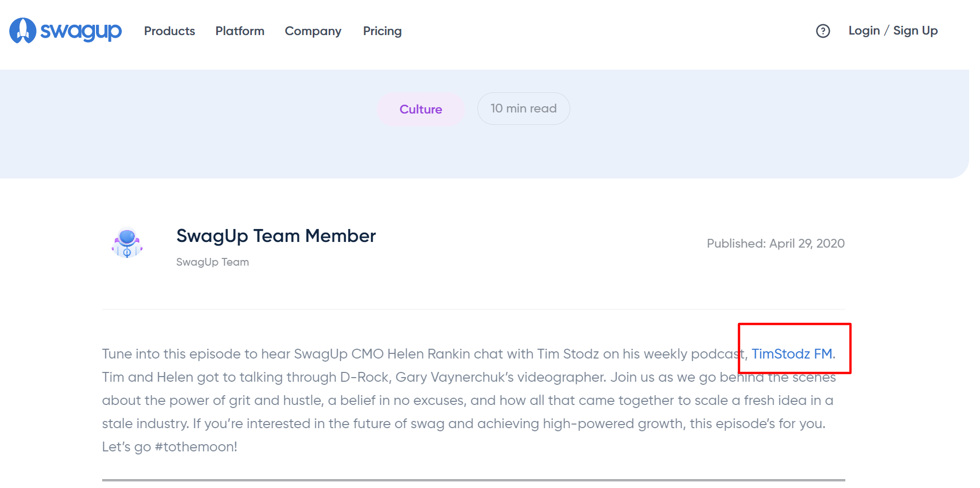Click the SwagUp Team Member avatar
This screenshot has width=980, height=488.
point(127,242)
